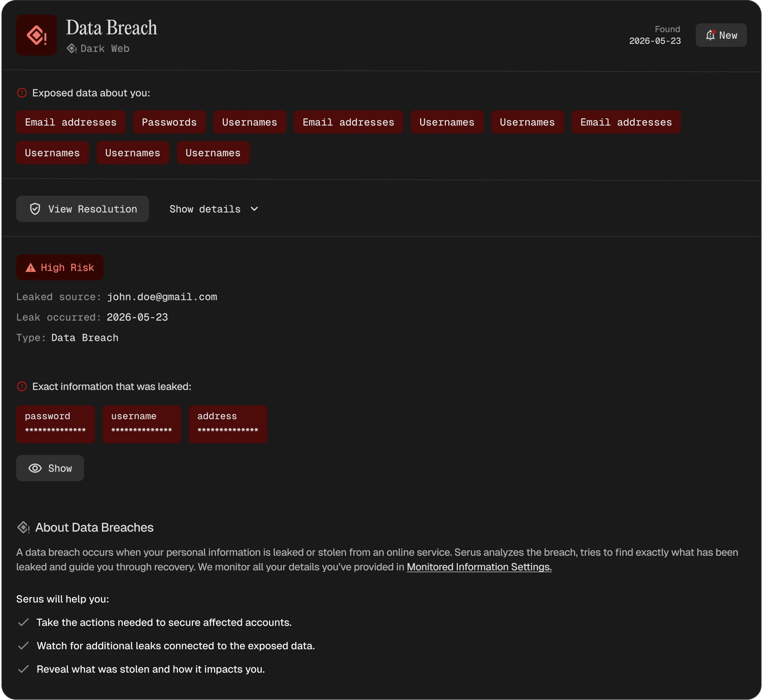Click alert icon beside Exact information heading
This screenshot has height=700, width=763.
click(22, 387)
